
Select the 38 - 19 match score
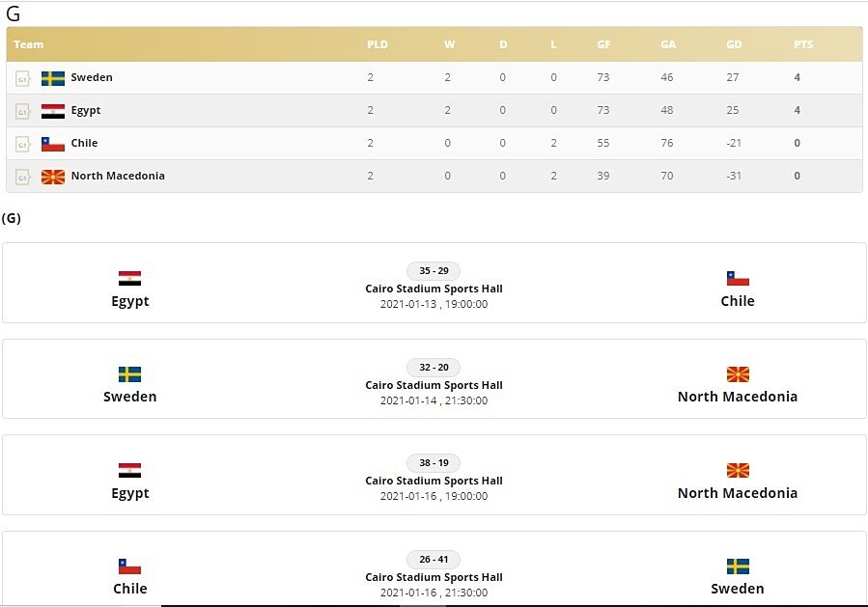pos(434,463)
